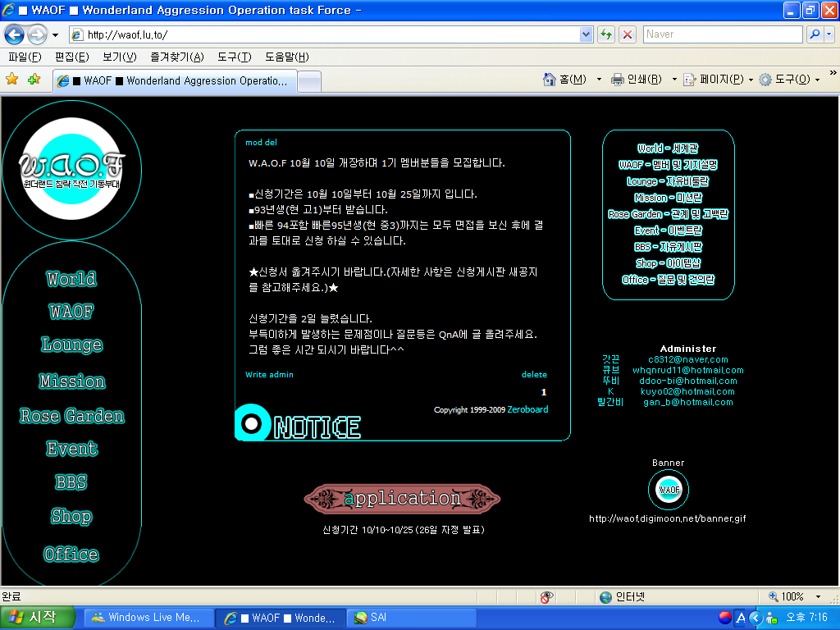Click the Naver search box

[x=723, y=34]
